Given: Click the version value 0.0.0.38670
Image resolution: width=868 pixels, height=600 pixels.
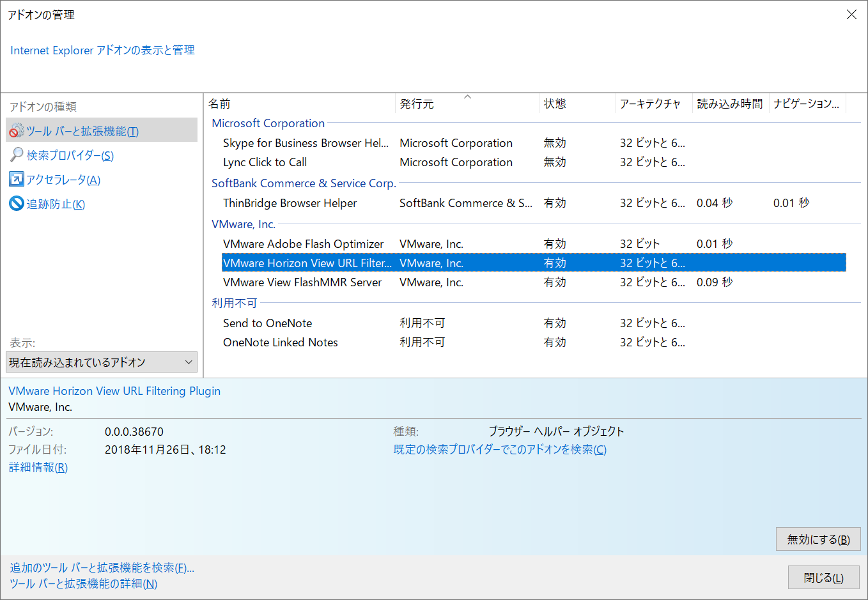Looking at the screenshot, I should (134, 432).
